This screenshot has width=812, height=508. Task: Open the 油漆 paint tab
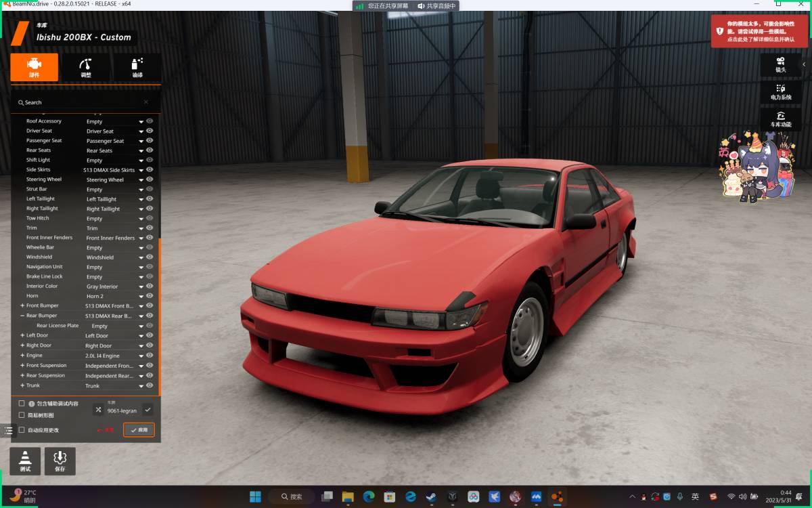(137, 67)
